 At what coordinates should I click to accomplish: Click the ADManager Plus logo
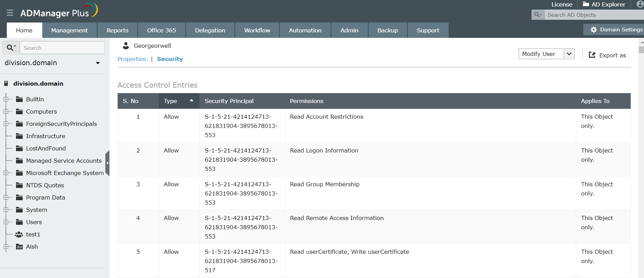[x=59, y=11]
